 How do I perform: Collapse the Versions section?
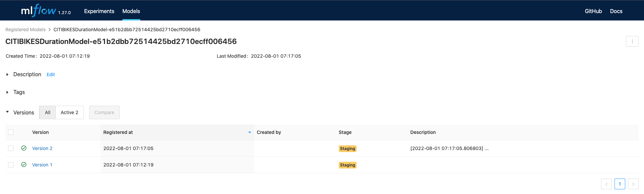tap(7, 112)
